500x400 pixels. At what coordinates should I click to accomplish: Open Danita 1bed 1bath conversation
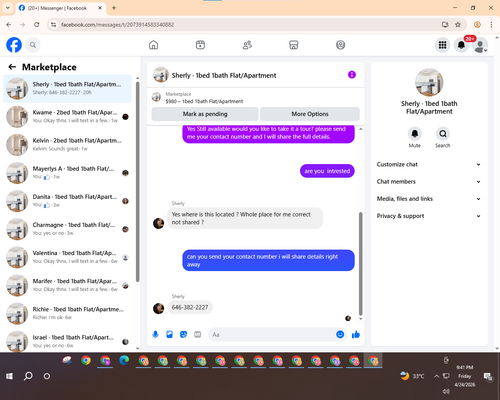[x=67, y=201]
